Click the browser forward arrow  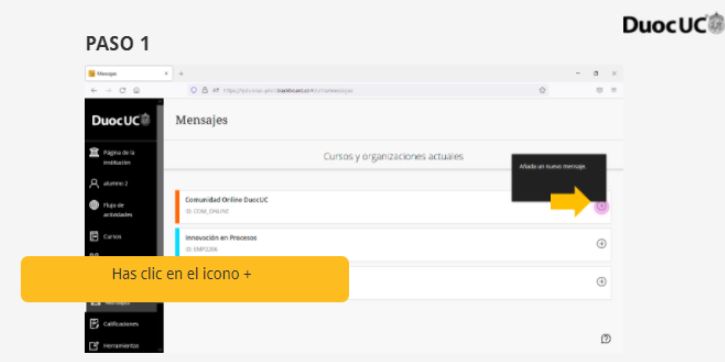pyautogui.click(x=109, y=91)
